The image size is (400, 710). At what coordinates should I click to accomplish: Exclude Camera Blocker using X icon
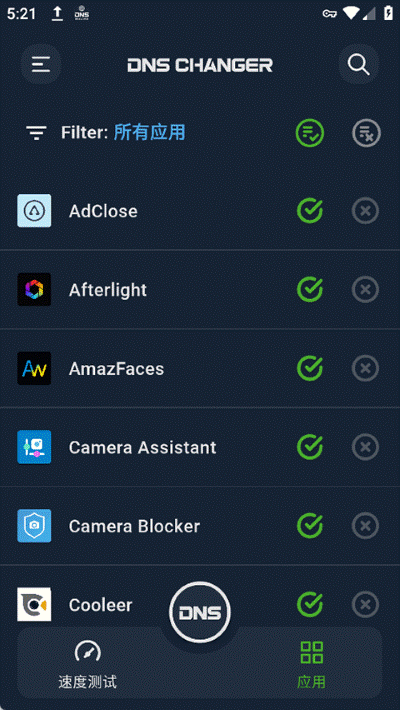coord(366,526)
